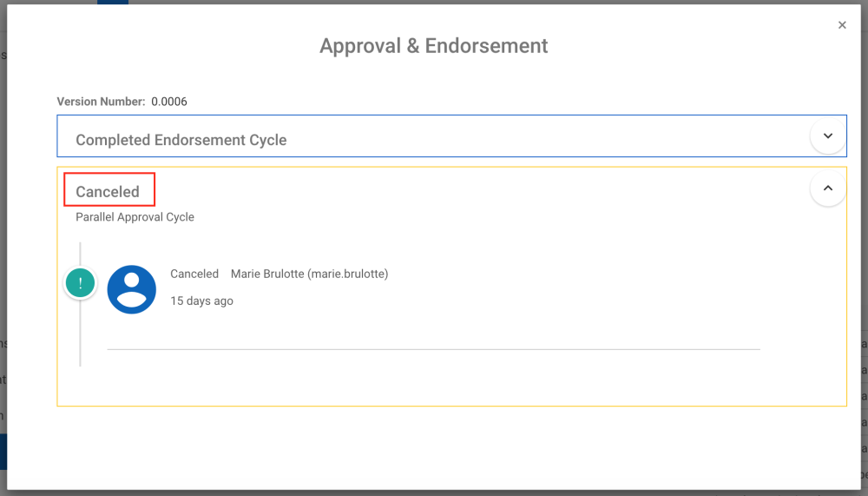
Task: Click the Parallel Approval Cycle label
Action: tap(135, 217)
